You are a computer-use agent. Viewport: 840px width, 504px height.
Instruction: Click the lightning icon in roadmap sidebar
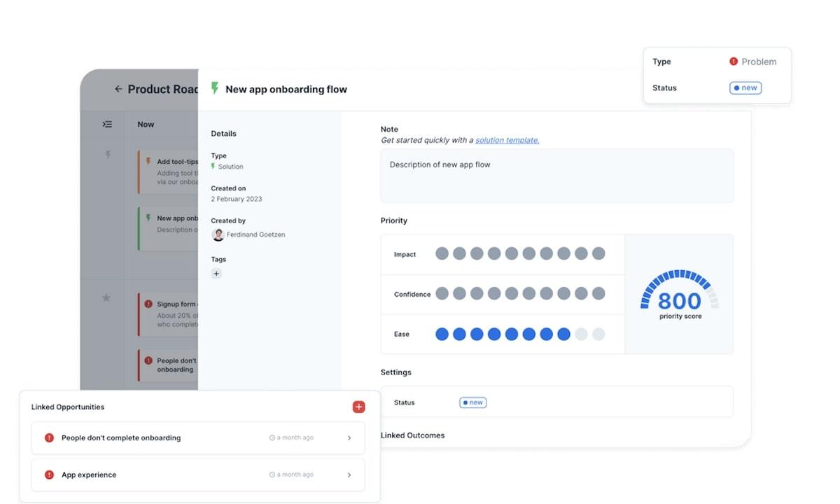point(107,155)
